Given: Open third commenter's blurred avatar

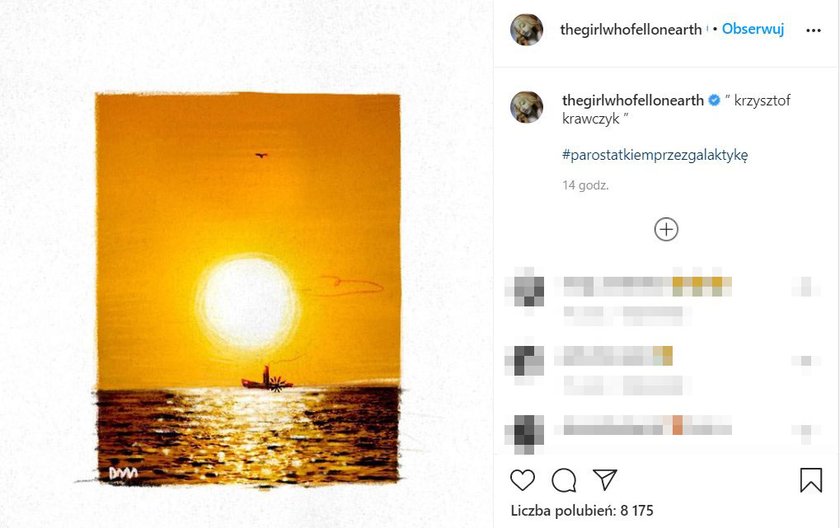Looking at the screenshot, I should pos(525,432).
